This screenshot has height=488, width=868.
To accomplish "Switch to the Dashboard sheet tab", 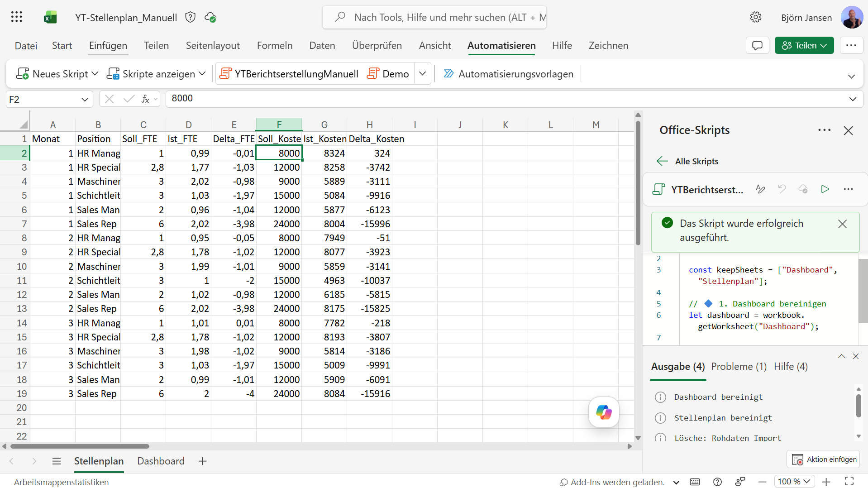I will tap(161, 461).
